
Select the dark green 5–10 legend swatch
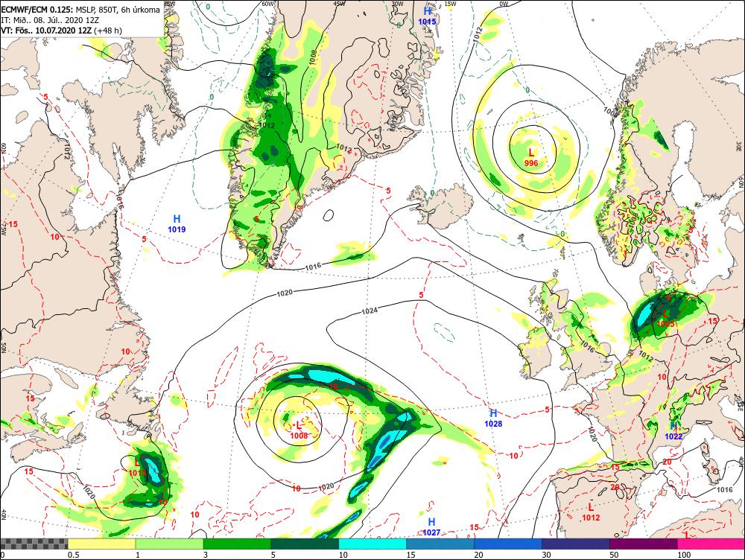[x=305, y=544]
